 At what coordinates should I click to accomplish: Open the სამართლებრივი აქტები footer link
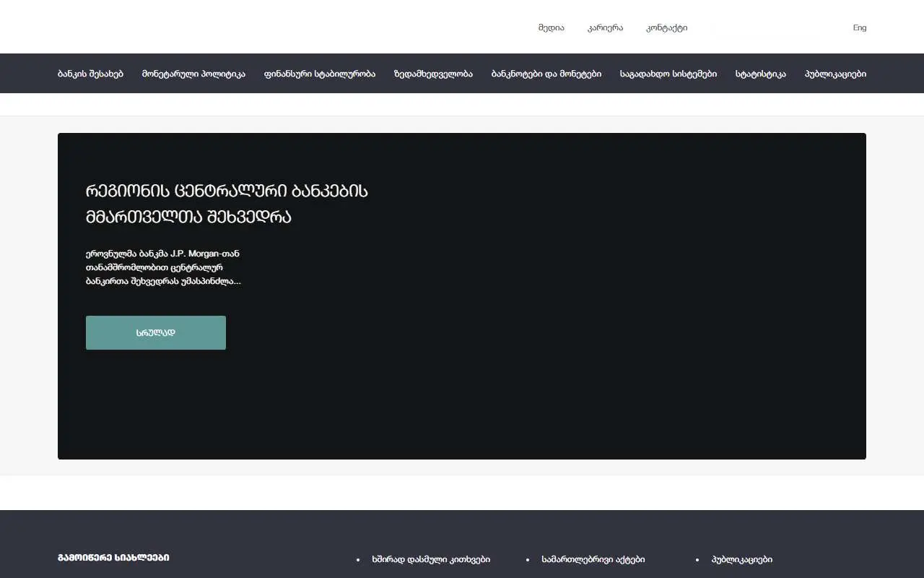coord(593,559)
